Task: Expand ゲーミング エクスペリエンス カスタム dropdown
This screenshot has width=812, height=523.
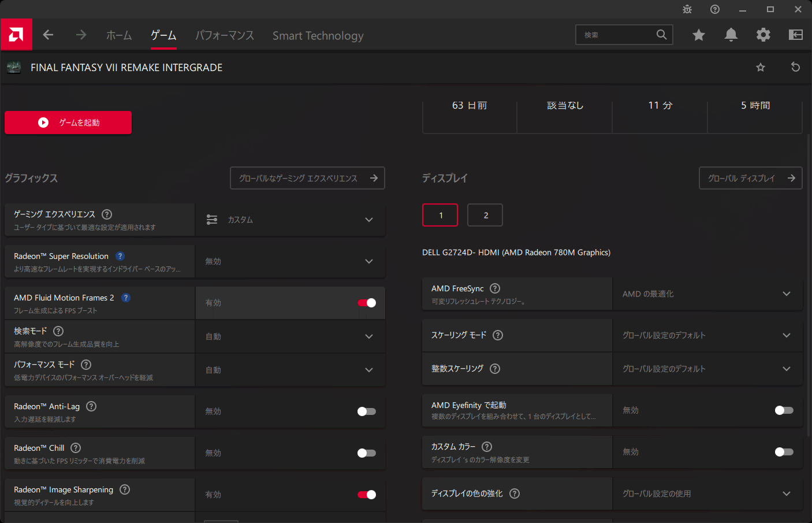Action: tap(290, 220)
